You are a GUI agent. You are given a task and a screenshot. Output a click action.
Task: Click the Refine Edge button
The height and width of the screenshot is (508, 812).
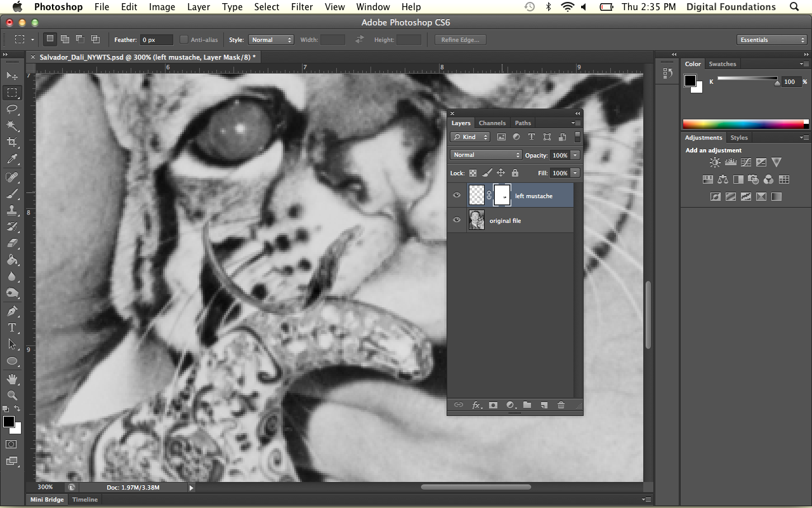(x=460, y=40)
